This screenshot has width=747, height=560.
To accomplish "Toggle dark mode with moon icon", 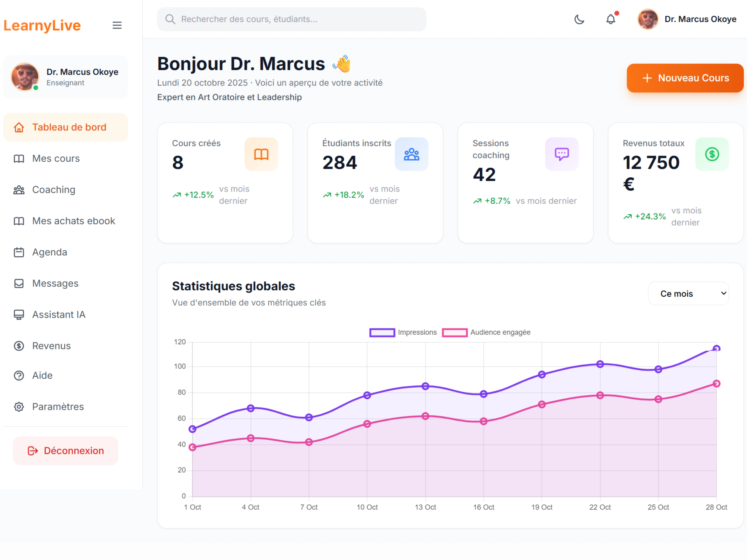I will pos(579,20).
